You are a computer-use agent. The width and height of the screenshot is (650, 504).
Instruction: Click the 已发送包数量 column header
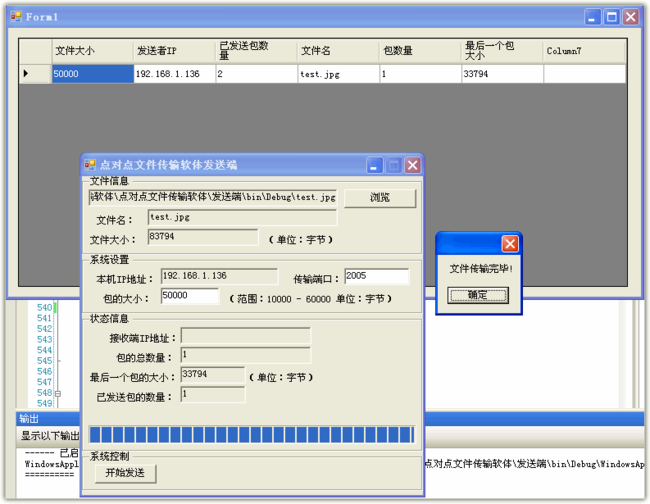tap(256, 51)
